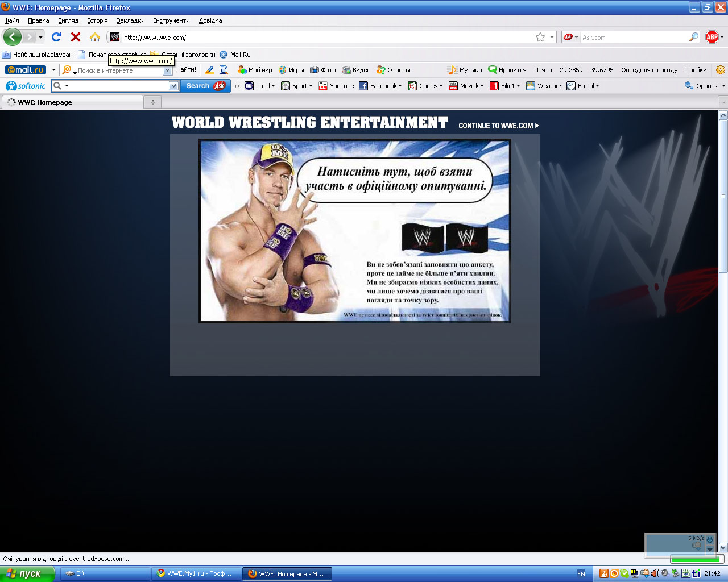Open Мой мир in Mail.ru toolbar
Image resolution: width=728 pixels, height=582 pixels.
(255, 70)
